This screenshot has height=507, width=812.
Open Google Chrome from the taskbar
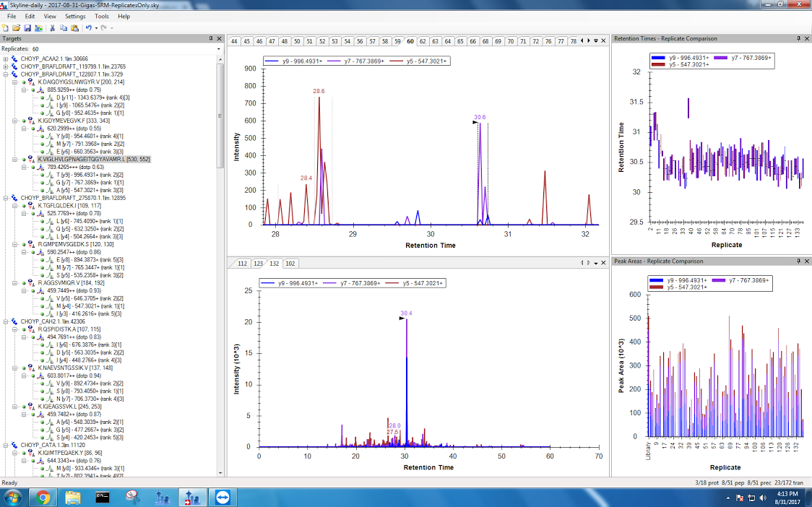(43, 497)
